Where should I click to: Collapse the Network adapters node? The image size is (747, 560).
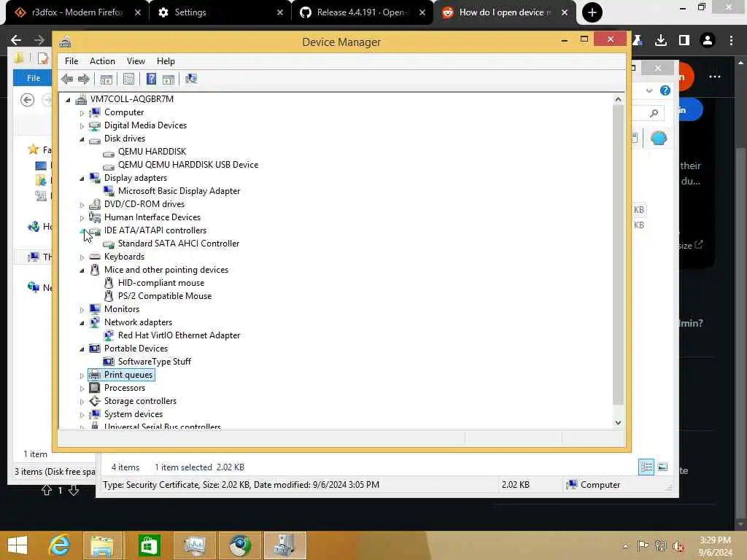[82, 323]
